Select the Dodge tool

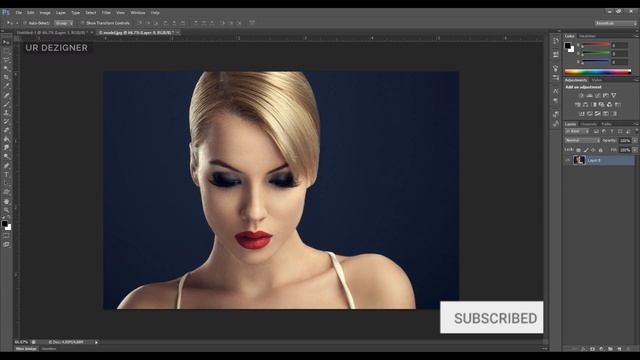coord(6,157)
